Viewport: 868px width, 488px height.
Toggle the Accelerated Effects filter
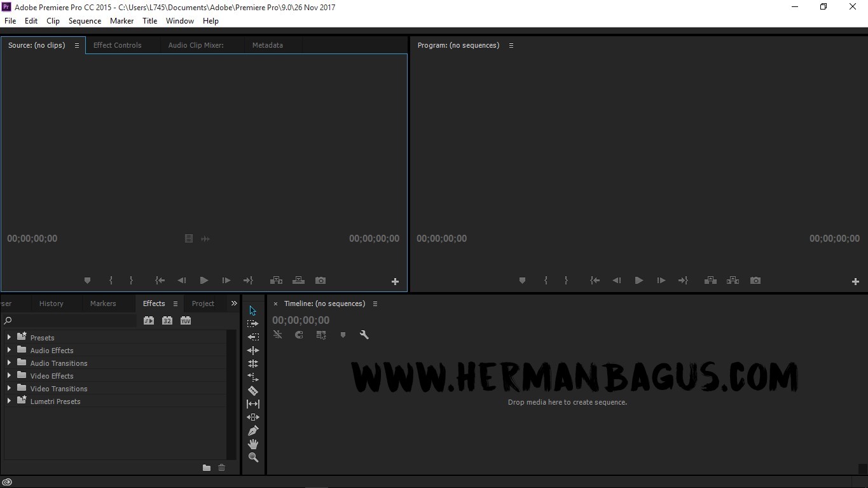[x=149, y=321]
